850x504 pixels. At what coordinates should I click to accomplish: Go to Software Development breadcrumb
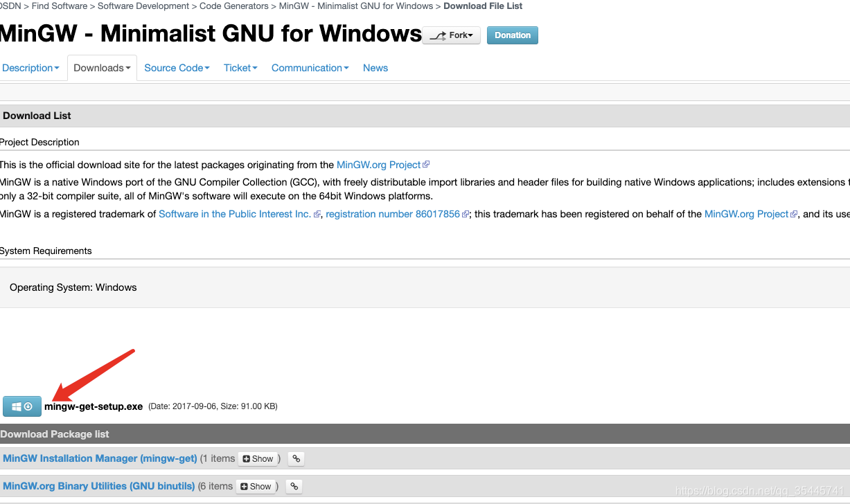click(143, 6)
